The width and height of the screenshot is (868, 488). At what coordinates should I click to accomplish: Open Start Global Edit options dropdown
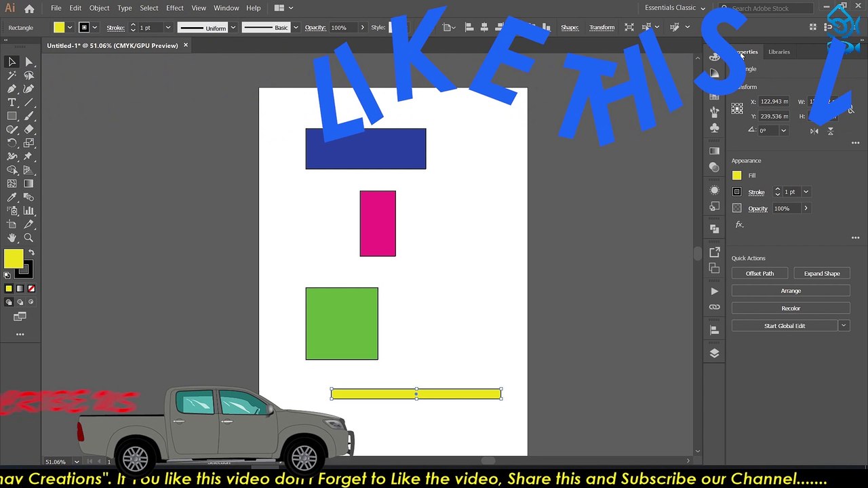(x=844, y=326)
